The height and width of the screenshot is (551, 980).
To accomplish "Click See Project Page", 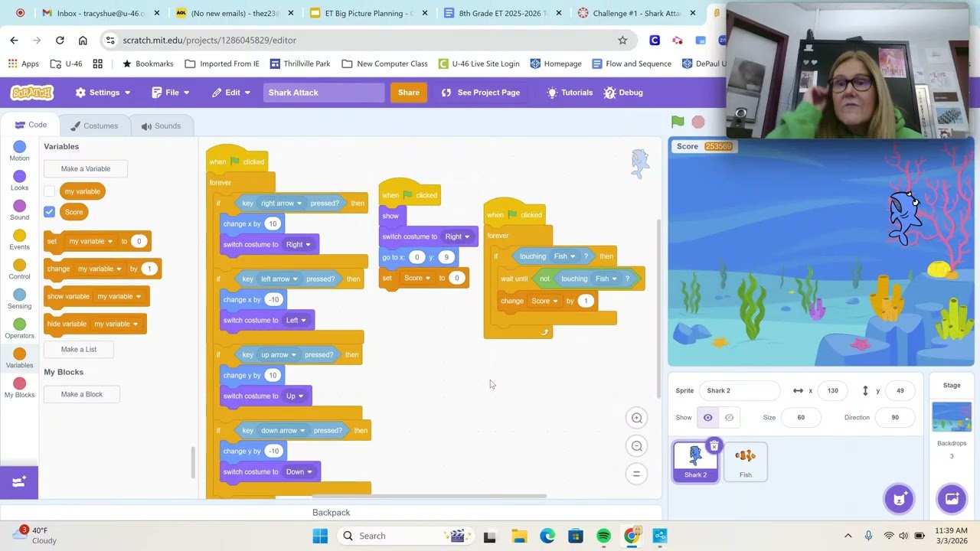I will click(481, 93).
